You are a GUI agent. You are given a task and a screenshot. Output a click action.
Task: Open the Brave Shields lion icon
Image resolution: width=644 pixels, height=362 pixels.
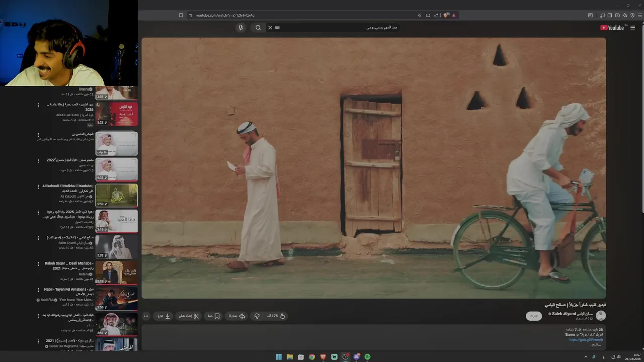446,15
